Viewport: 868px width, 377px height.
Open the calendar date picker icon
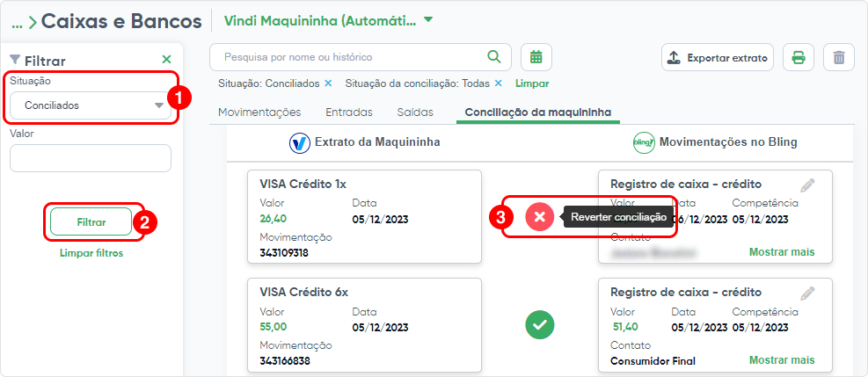pos(536,57)
